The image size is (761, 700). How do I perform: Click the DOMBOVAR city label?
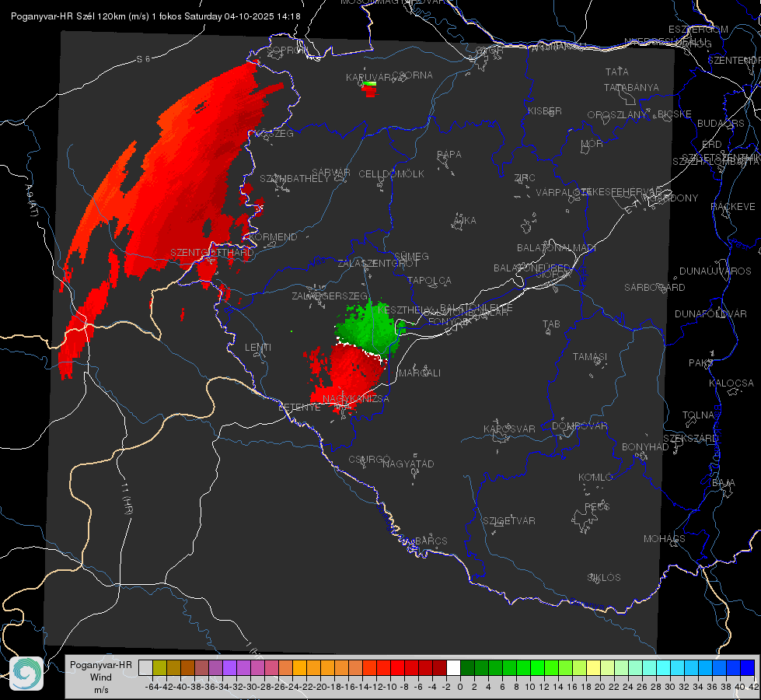pyautogui.click(x=580, y=426)
